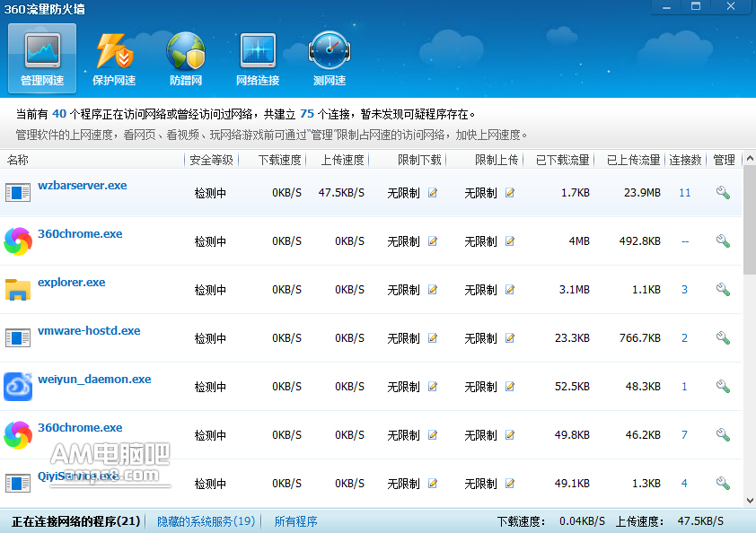Select the 3.1MB downloaded value for explorer.exe

[x=575, y=290]
